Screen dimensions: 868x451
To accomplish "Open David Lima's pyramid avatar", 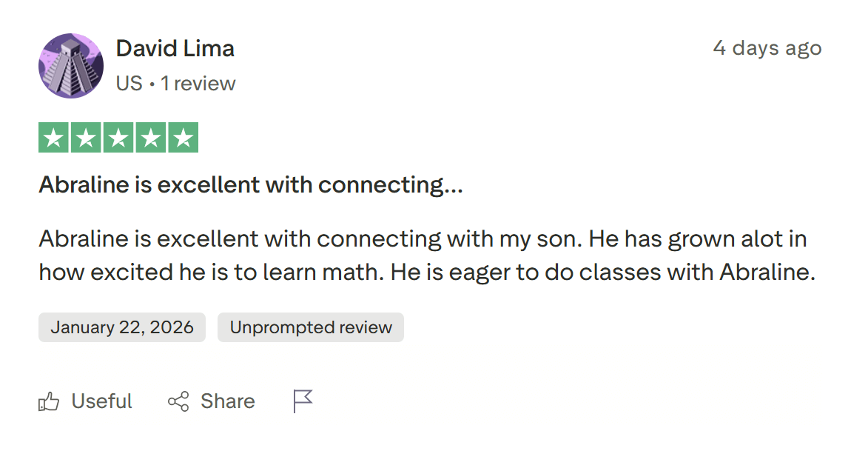I will (71, 66).
